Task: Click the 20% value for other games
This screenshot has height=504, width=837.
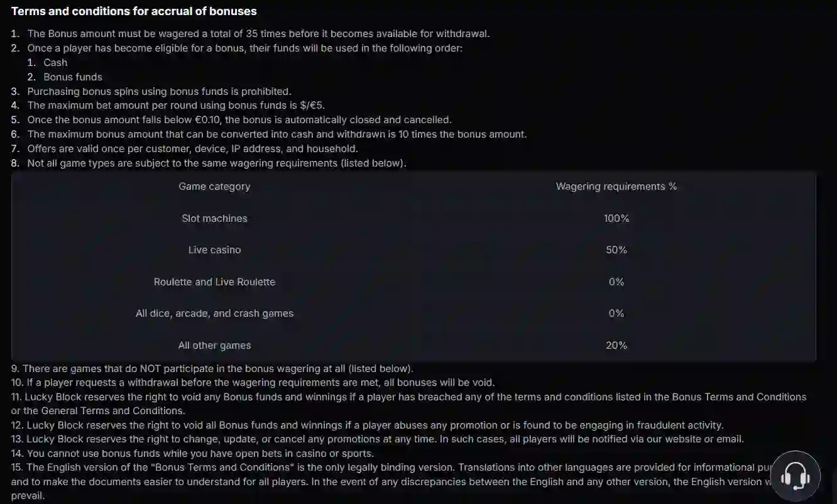Action: (x=616, y=345)
